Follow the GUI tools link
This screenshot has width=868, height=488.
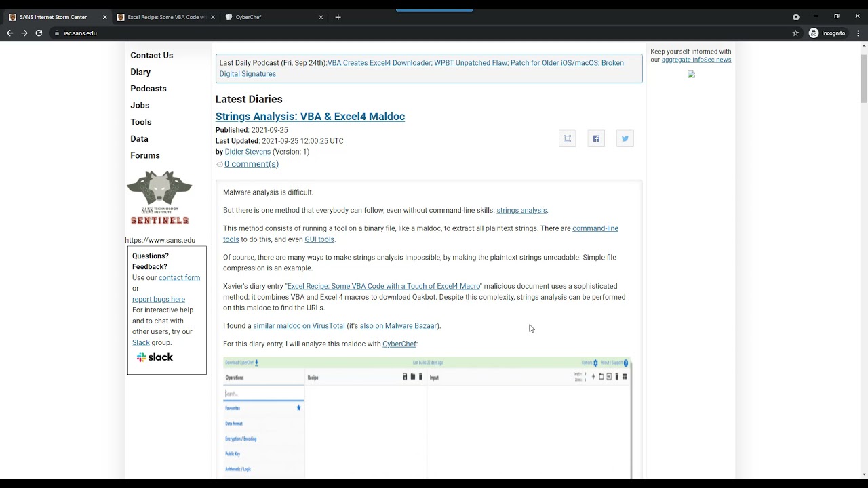click(319, 239)
